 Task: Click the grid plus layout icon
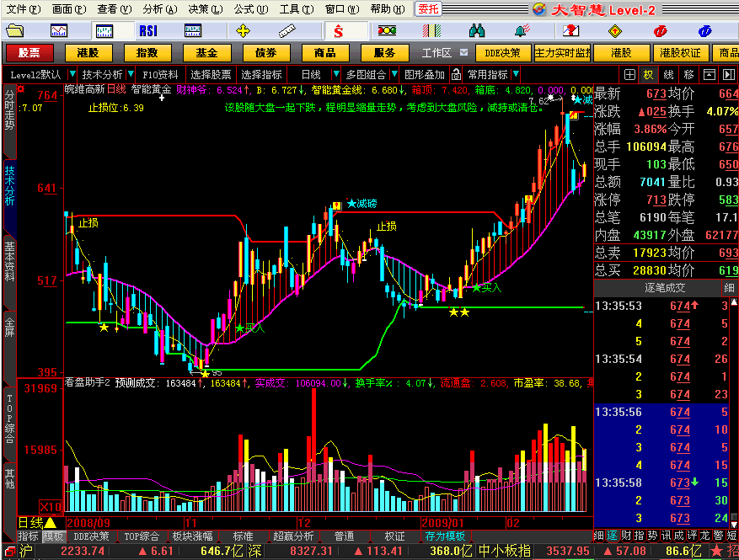pyautogui.click(x=629, y=74)
